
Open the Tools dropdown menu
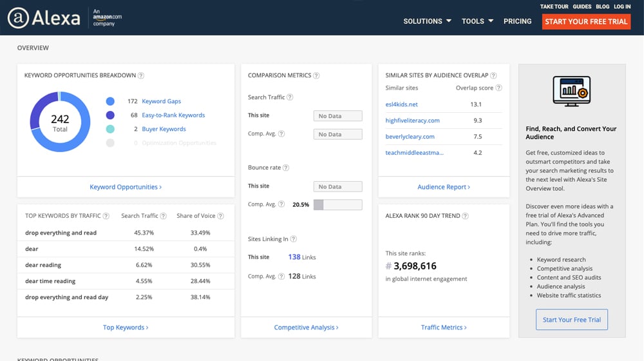pos(477,21)
